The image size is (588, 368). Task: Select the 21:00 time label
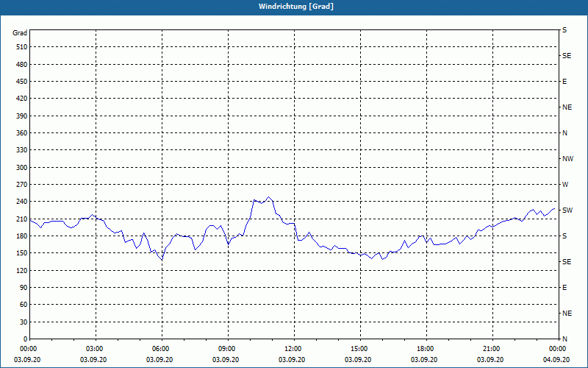click(x=492, y=349)
